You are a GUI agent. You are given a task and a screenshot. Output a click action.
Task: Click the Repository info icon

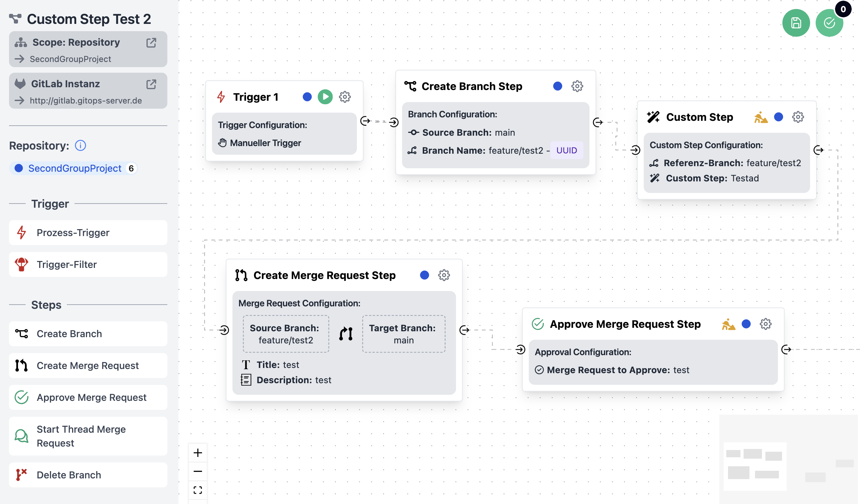point(80,146)
